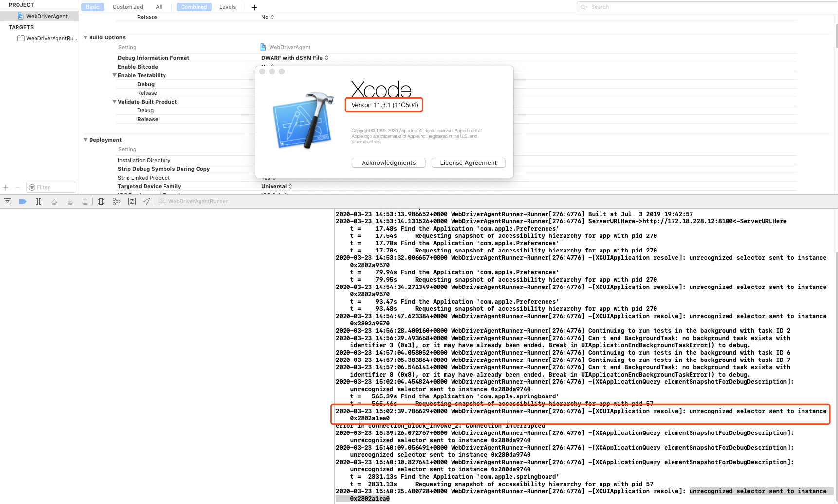Click the targets Filter field
This screenshot has width=838, height=504.
[51, 187]
